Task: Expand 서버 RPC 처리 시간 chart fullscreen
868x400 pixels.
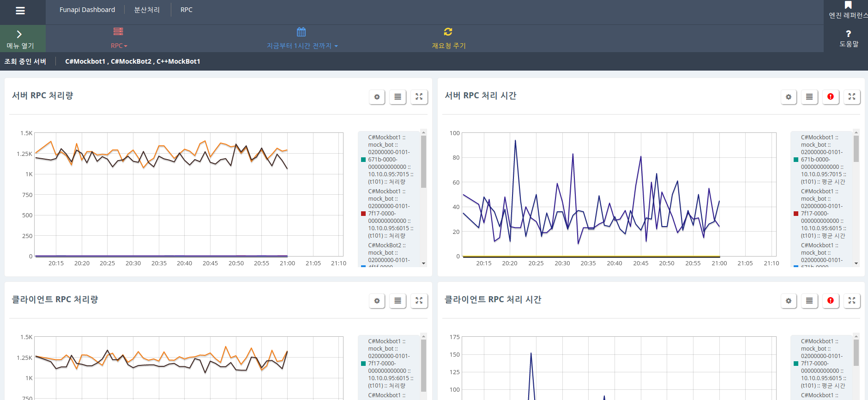Action: click(x=852, y=97)
